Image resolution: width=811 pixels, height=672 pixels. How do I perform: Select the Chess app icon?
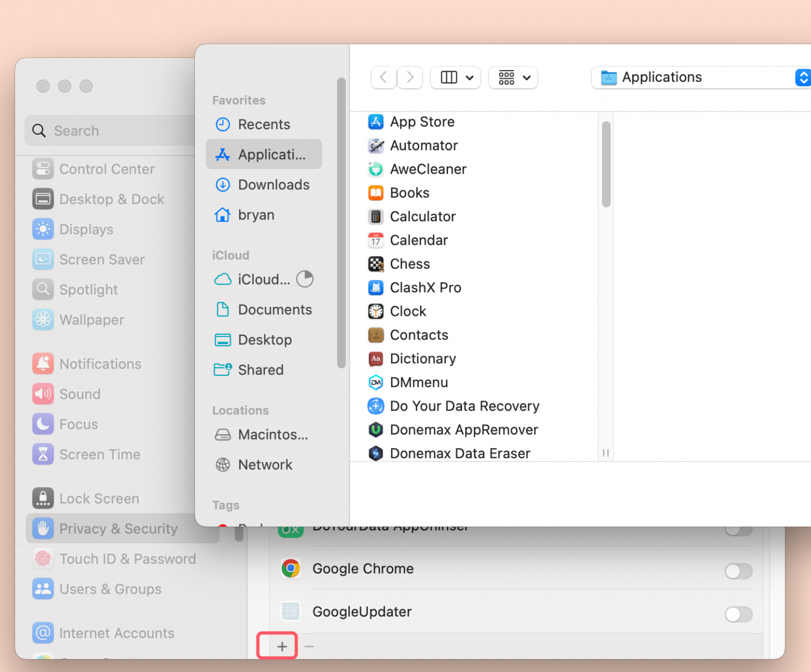(376, 264)
